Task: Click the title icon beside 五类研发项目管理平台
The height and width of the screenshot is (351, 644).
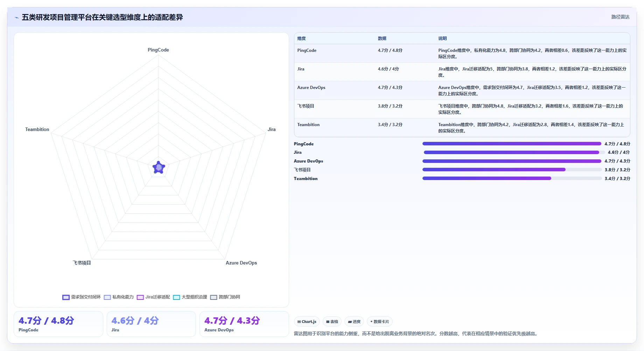Action: pos(16,18)
